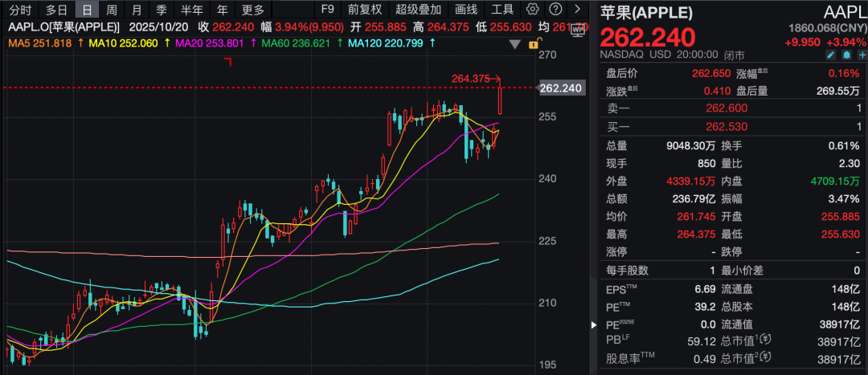Click the PB 59.12 value
Screen dimensions: 868x375
click(x=702, y=341)
